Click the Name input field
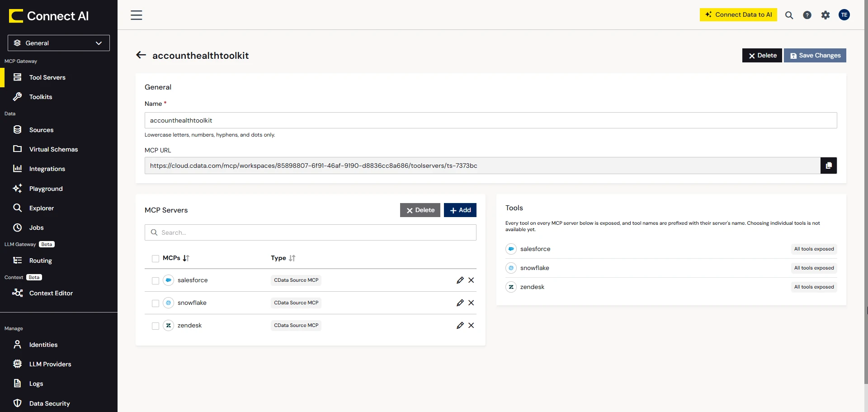 [x=491, y=120]
